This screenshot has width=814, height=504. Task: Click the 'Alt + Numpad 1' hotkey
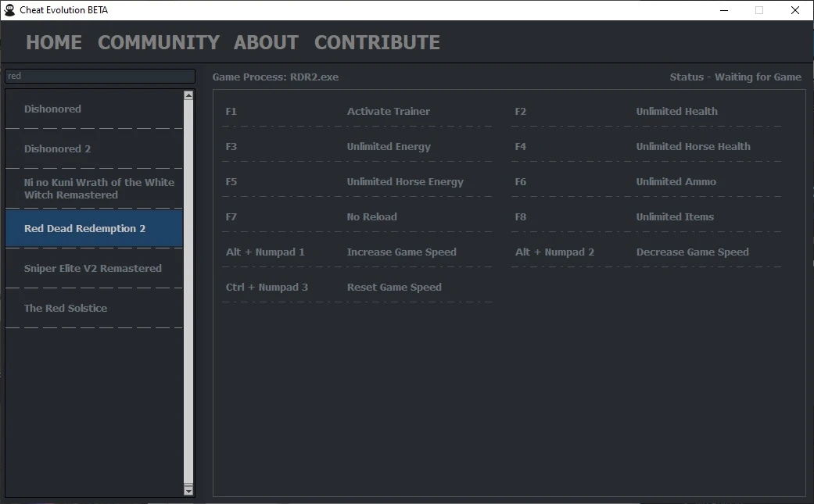point(265,252)
